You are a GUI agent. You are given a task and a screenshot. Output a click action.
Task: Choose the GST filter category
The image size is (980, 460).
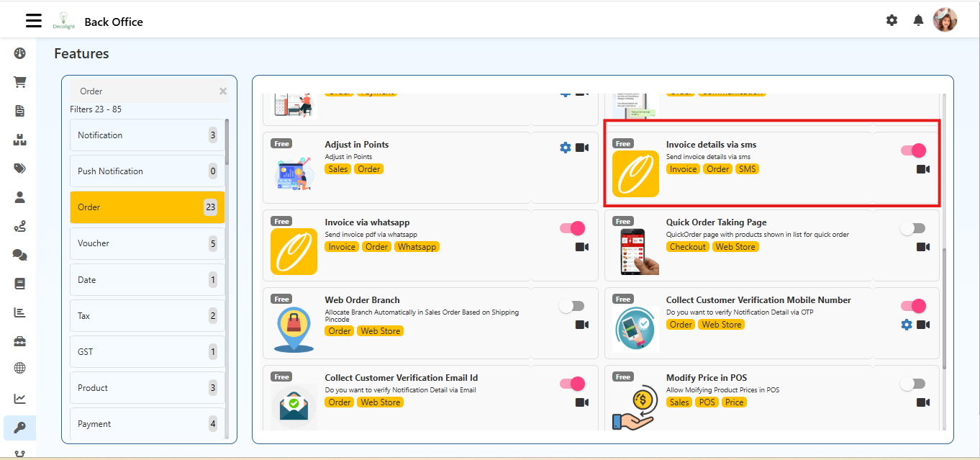[x=147, y=352]
